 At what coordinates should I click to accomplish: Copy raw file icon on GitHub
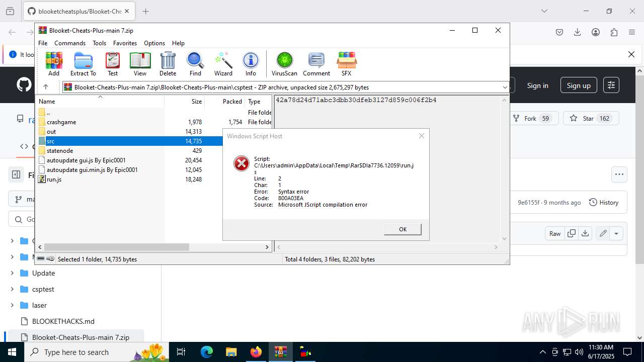(571, 233)
